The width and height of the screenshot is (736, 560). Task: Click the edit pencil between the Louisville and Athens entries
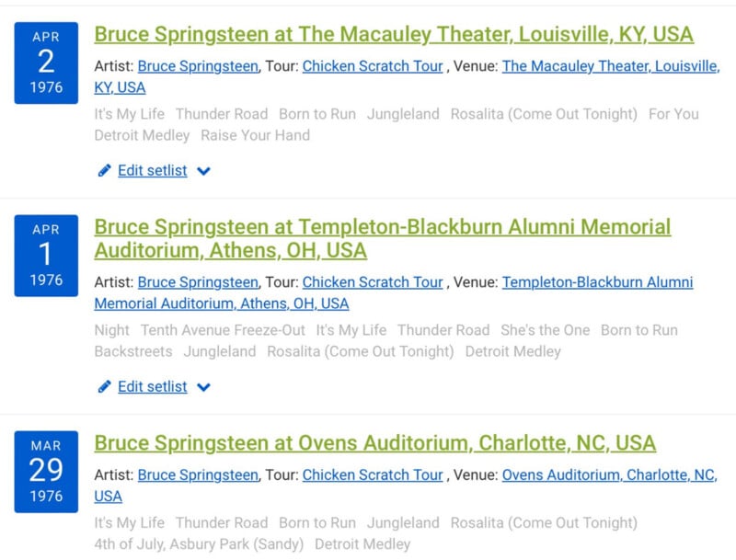105,169
